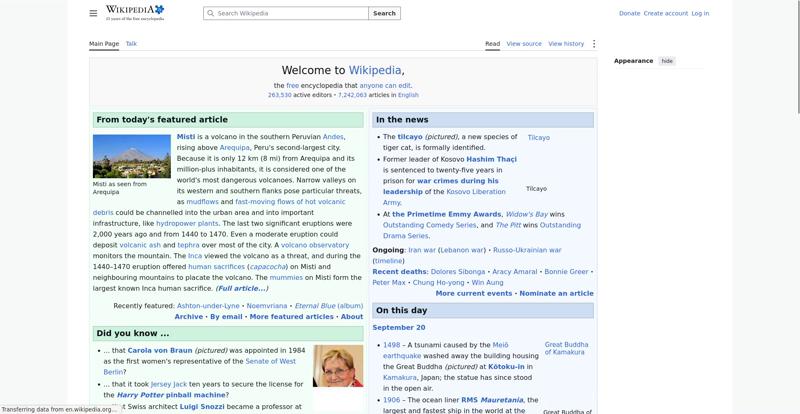Click the Wikipedia logo

click(x=135, y=13)
